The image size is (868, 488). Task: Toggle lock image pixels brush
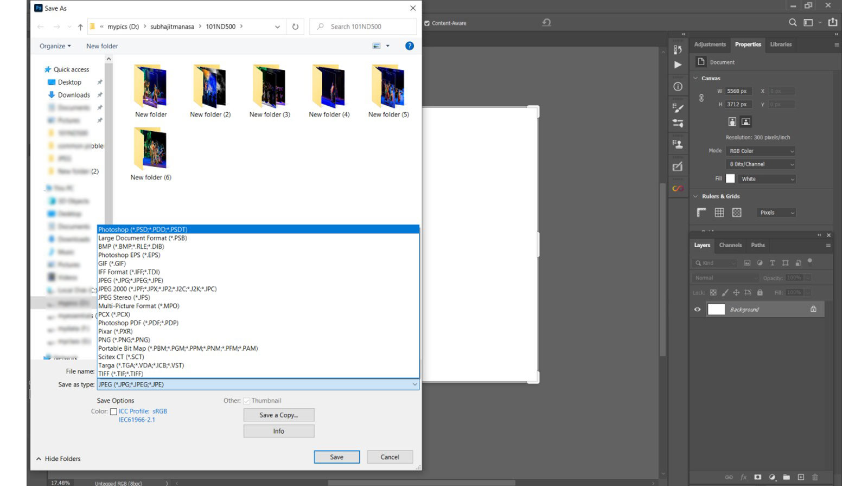click(x=725, y=293)
